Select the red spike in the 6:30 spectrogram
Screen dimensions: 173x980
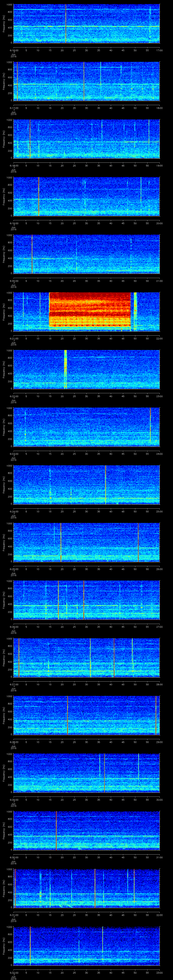tap(56, 830)
